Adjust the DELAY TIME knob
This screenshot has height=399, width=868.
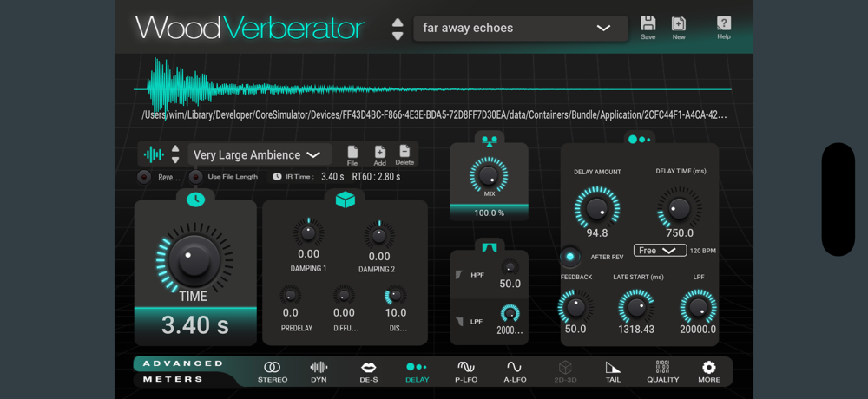click(x=680, y=208)
